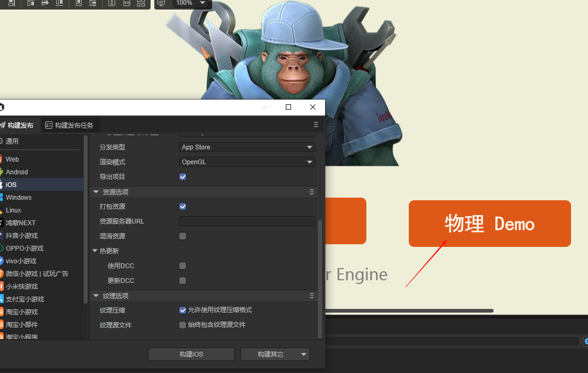Open the 构建其它 dropdown arrow
Viewport: 588px width, 373px height.
304,354
